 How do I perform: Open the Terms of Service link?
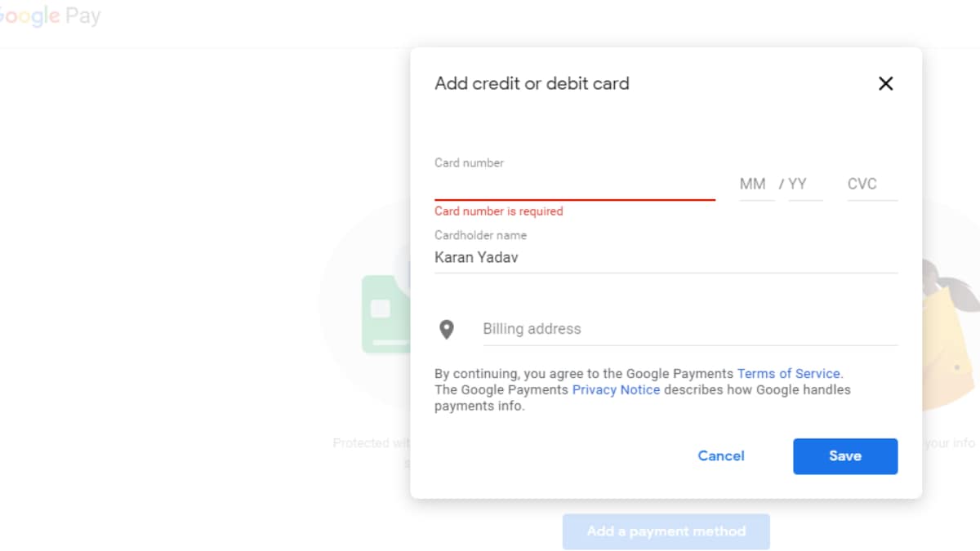pyautogui.click(x=788, y=374)
